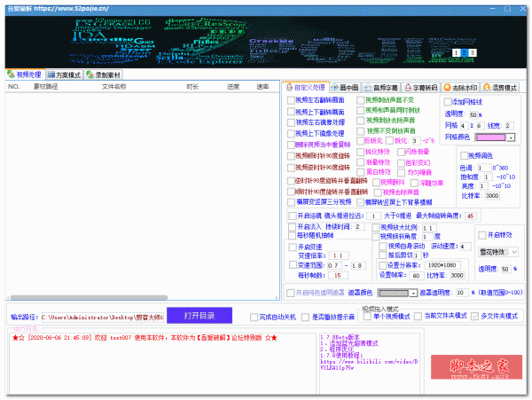Tick the 完成自动关机 checkbox
This screenshot has height=400, width=532.
tap(254, 318)
